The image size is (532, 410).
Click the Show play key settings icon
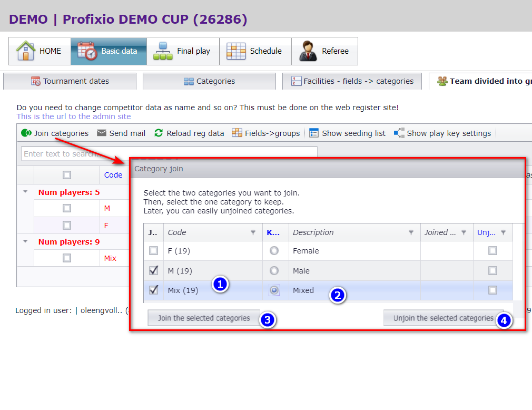[399, 133]
